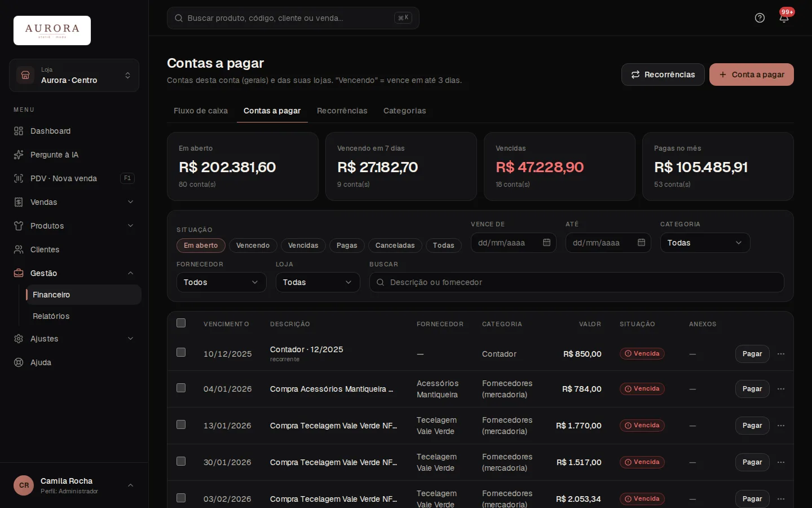Expand the Ajustes sidebar menu
The image size is (812, 508).
tap(74, 339)
